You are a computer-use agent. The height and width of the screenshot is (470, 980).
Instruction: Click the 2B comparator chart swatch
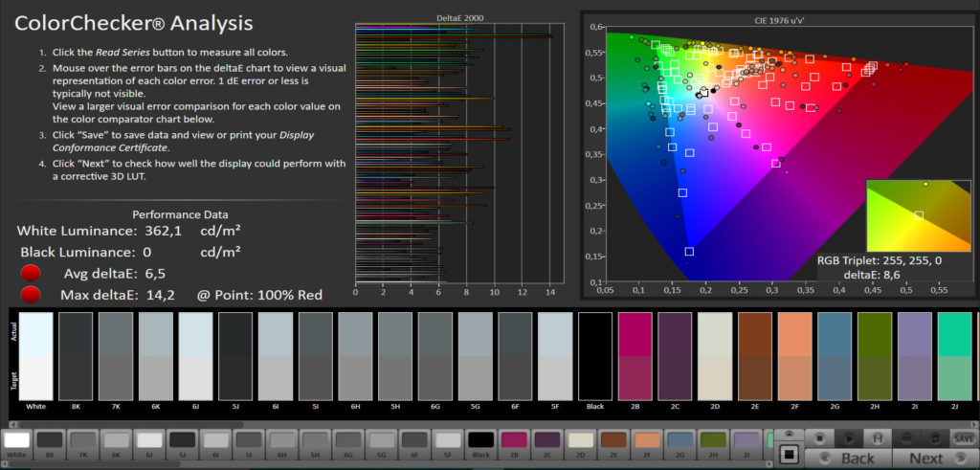635,356
